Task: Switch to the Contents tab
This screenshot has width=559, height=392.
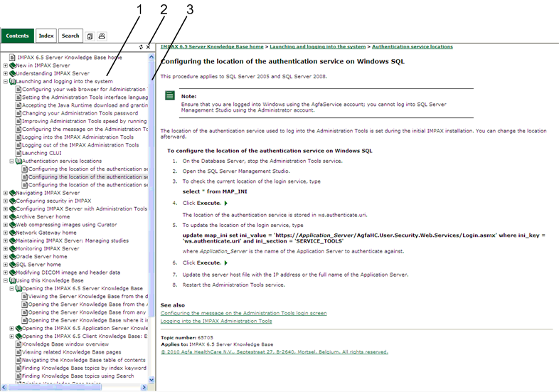Action: [17, 36]
